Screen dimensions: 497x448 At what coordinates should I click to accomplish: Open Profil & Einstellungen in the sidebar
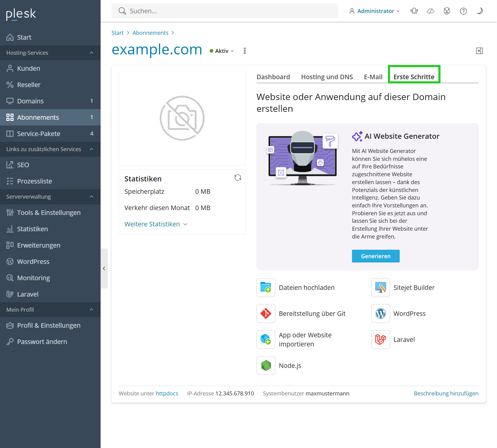[x=50, y=325]
